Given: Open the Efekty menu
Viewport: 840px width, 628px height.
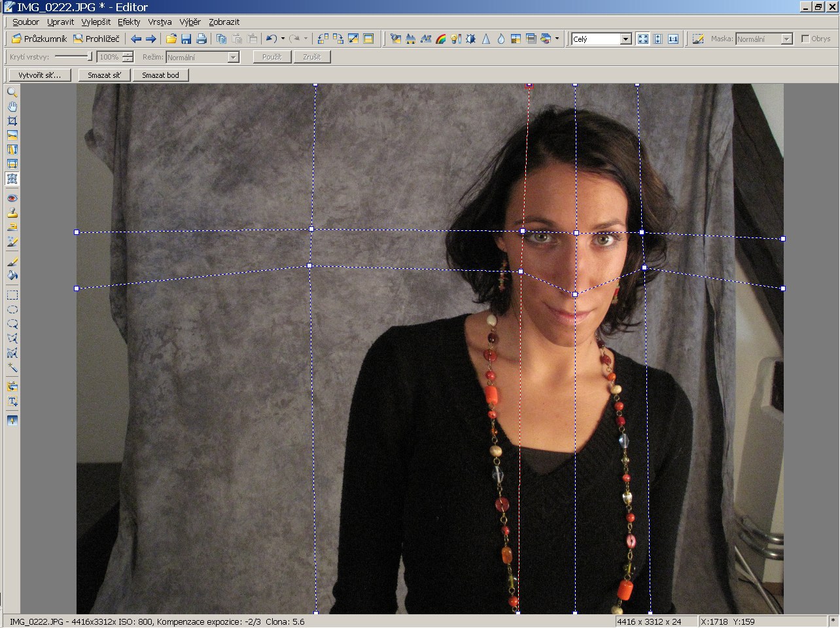Looking at the screenshot, I should tap(129, 22).
